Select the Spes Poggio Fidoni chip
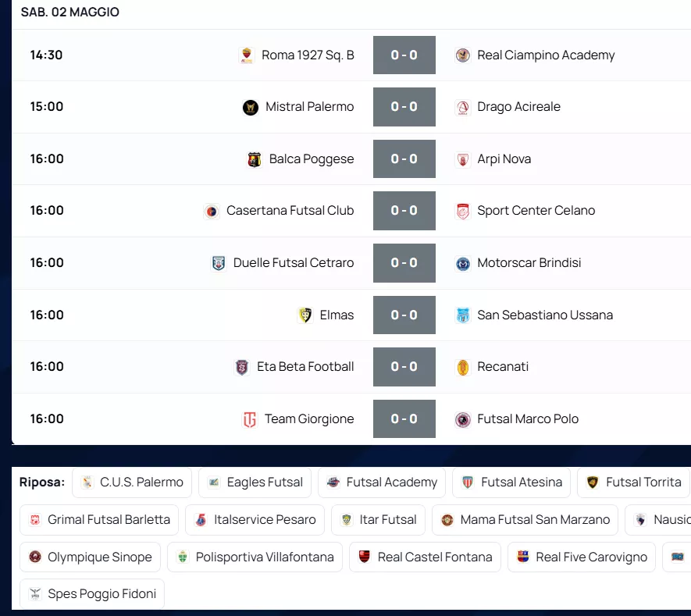Viewport: 691px width, 616px height. click(x=92, y=594)
